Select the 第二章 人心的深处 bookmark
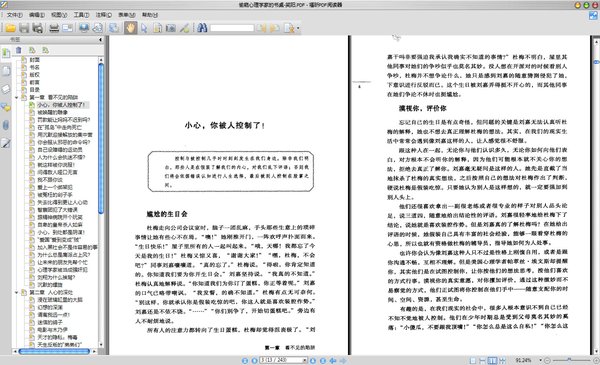Viewport: 600px width, 365px height. coord(51,292)
